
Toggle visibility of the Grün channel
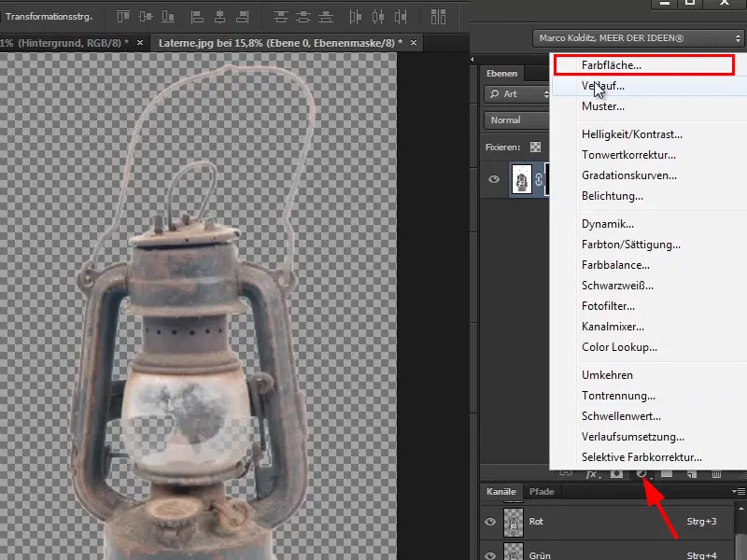pyautogui.click(x=490, y=555)
